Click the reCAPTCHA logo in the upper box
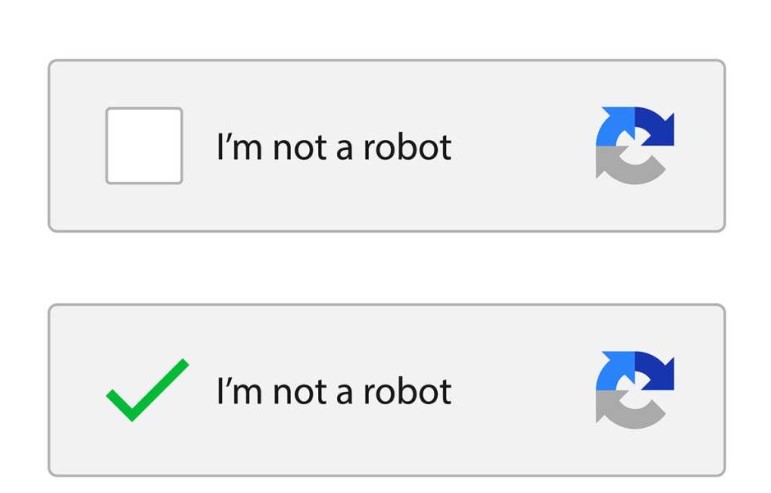 (635, 146)
